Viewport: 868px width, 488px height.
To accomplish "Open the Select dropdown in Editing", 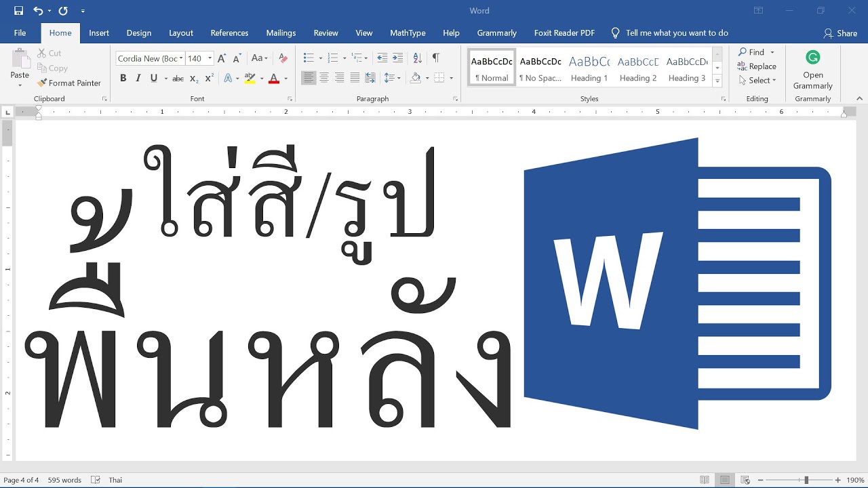I will pyautogui.click(x=757, y=80).
